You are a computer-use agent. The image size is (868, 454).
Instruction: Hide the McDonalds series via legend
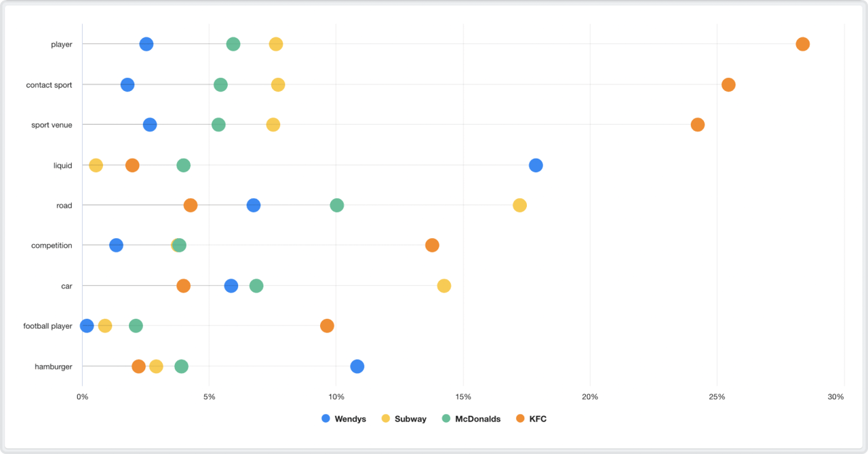[x=471, y=419]
